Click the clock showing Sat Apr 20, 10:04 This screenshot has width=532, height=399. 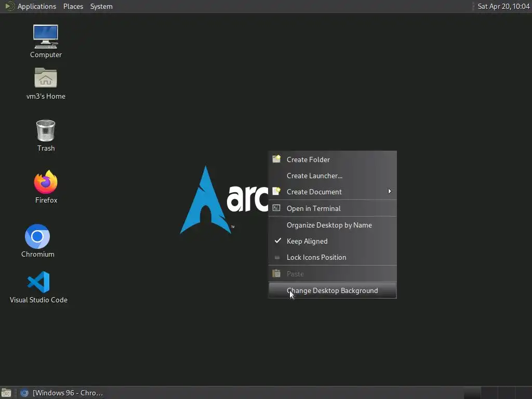(503, 6)
